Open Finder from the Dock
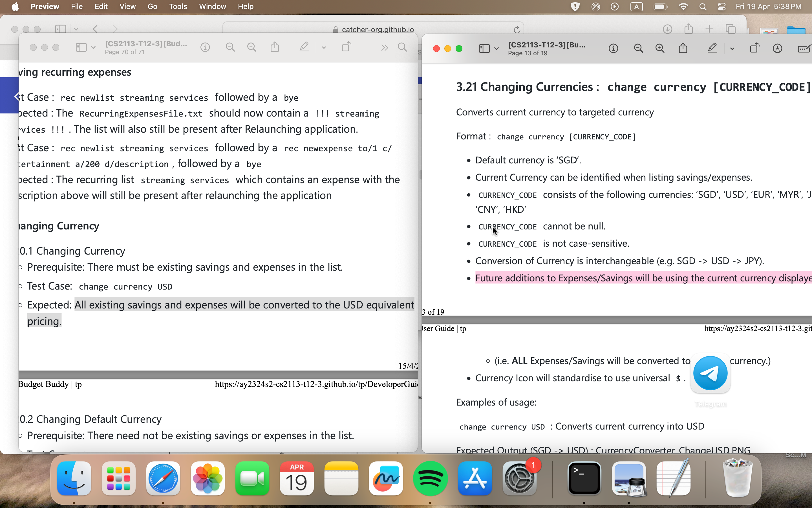 click(x=74, y=478)
